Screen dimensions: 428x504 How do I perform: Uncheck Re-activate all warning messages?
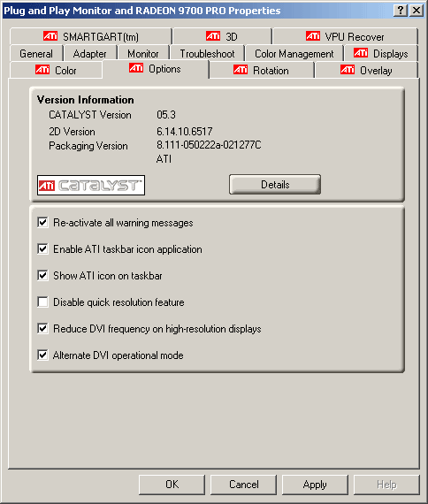[42, 223]
